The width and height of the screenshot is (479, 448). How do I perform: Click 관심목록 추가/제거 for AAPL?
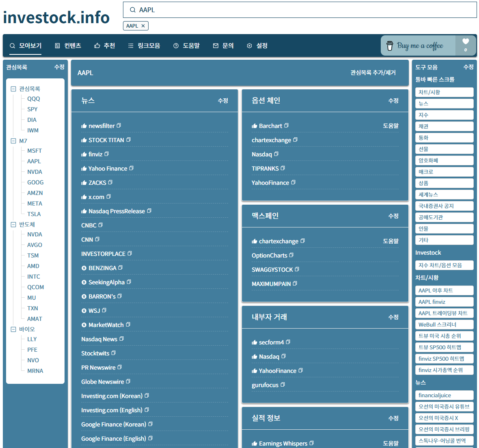click(373, 73)
